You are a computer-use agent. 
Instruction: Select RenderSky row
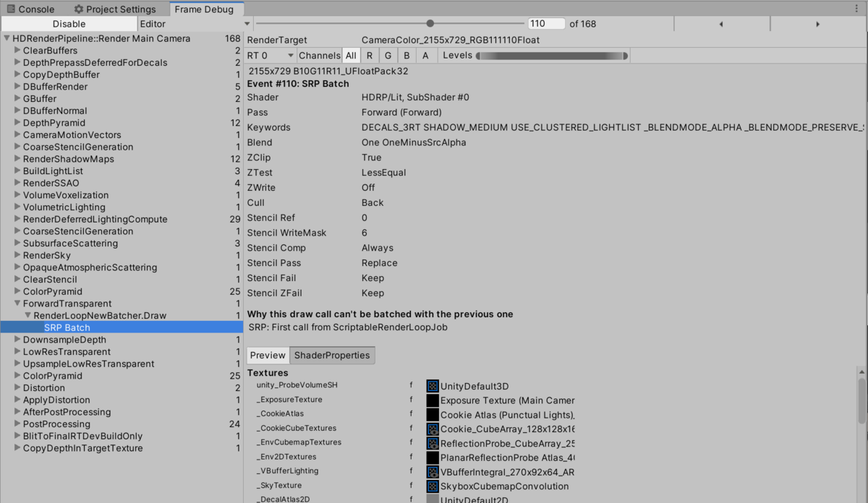tap(122, 255)
